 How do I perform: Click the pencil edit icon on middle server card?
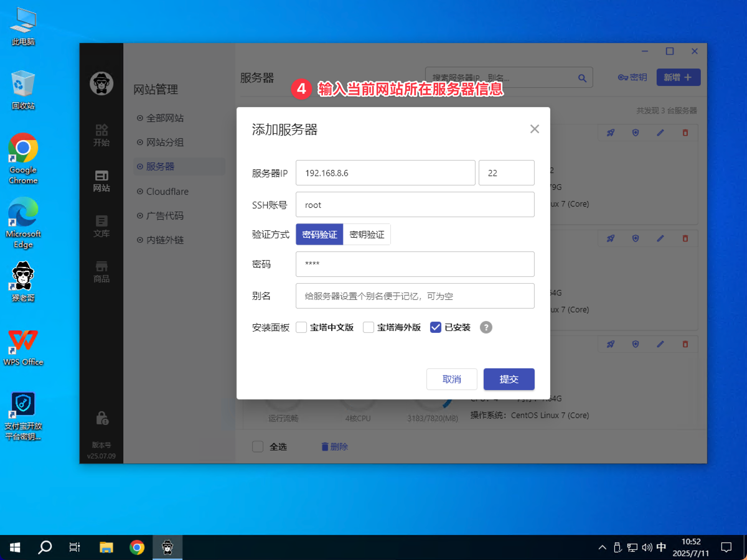tap(660, 238)
